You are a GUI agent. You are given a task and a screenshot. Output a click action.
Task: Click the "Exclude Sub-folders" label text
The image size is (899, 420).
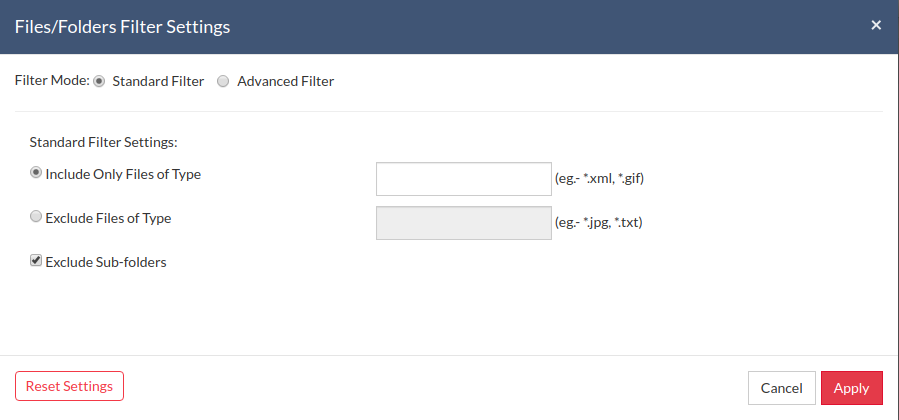106,262
